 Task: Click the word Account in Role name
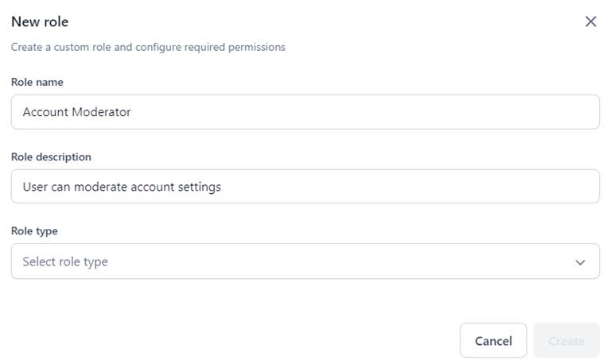(45, 112)
